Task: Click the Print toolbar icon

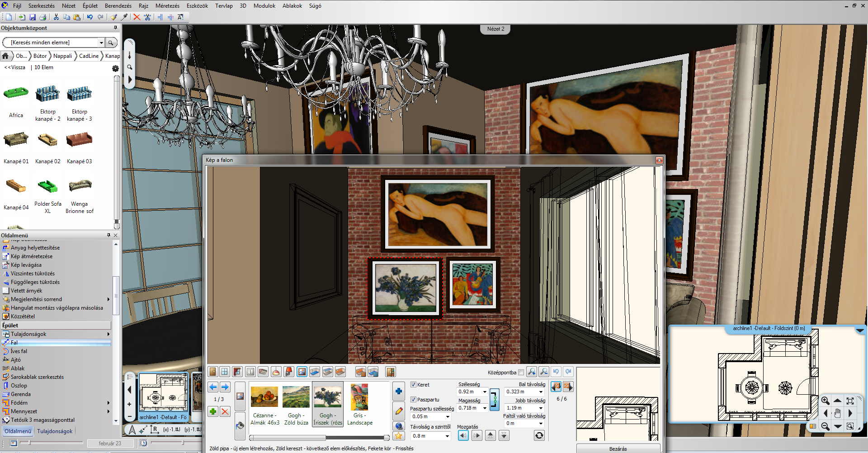Action: pyautogui.click(x=43, y=17)
